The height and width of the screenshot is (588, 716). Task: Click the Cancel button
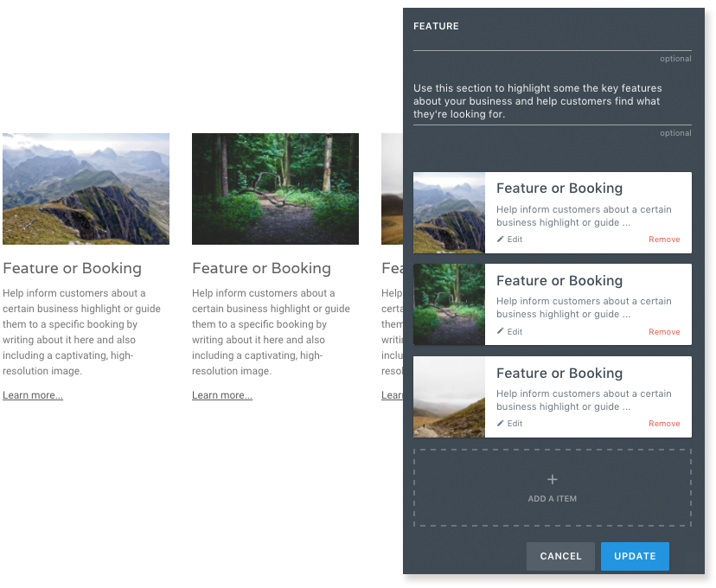[x=560, y=556]
